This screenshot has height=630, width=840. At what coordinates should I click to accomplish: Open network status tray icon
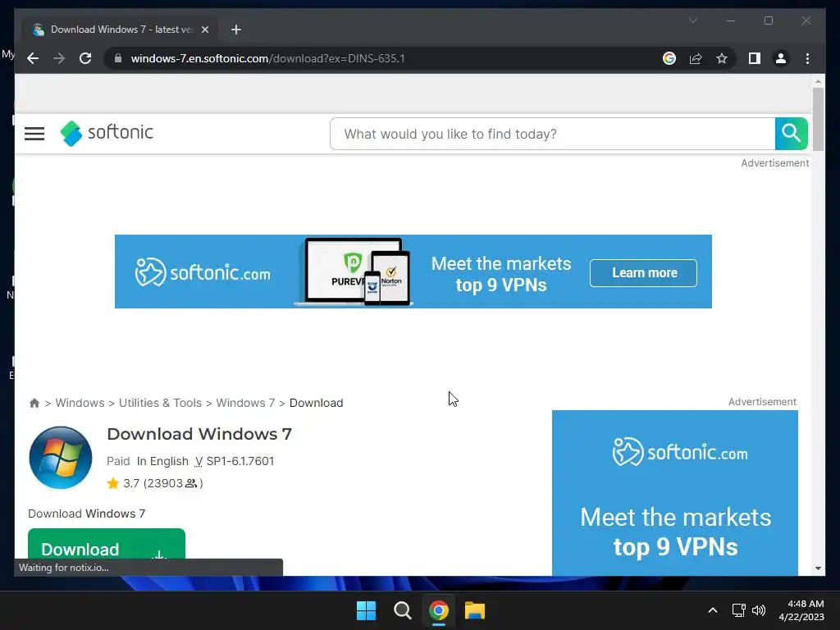(739, 610)
